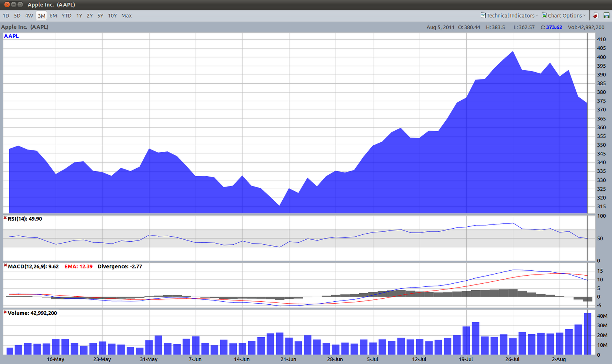The width and height of the screenshot is (612, 364).
Task: Change the range to 6M
Action: [x=53, y=16]
